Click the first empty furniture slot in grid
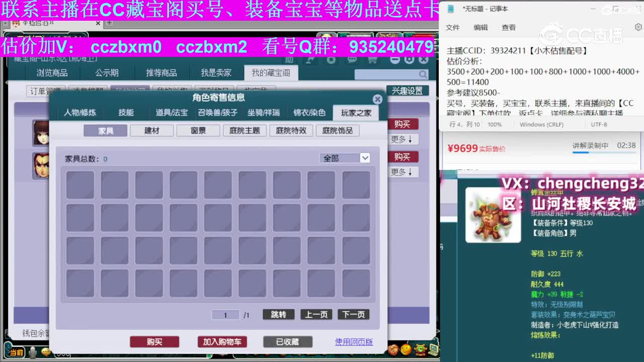This screenshot has height=362, width=644. 80,185
